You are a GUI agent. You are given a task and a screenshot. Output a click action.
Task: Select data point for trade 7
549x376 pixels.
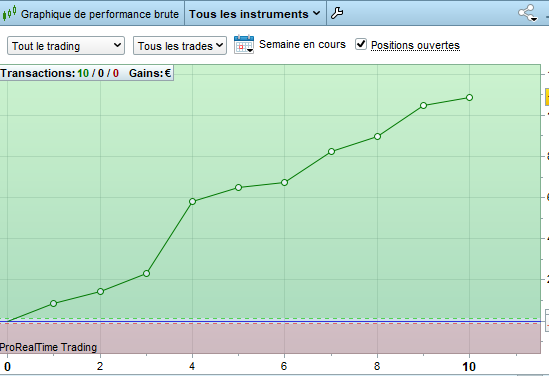click(332, 152)
